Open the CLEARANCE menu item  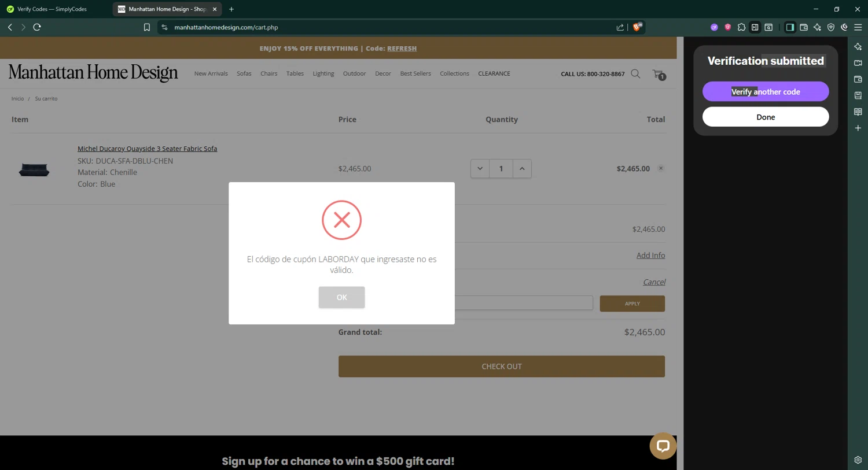coord(494,73)
